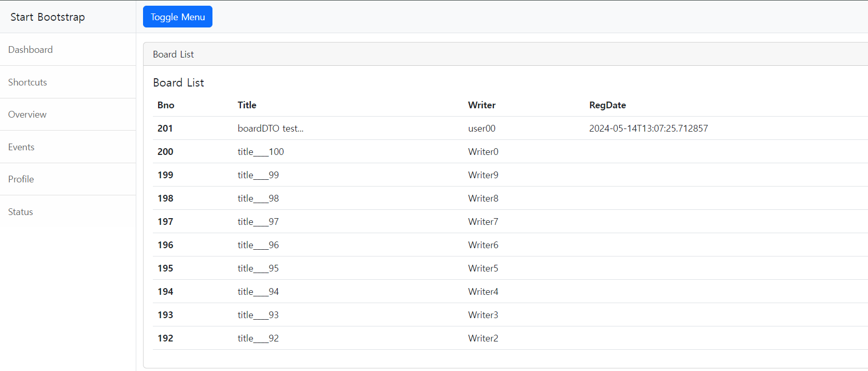Open the Start Bootstrap brand heading

[48, 17]
